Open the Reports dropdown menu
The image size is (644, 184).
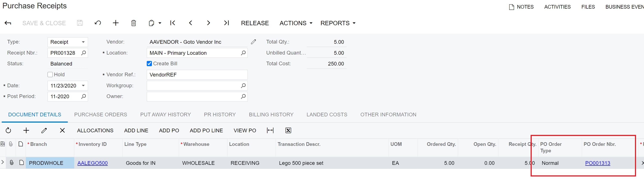pyautogui.click(x=338, y=23)
